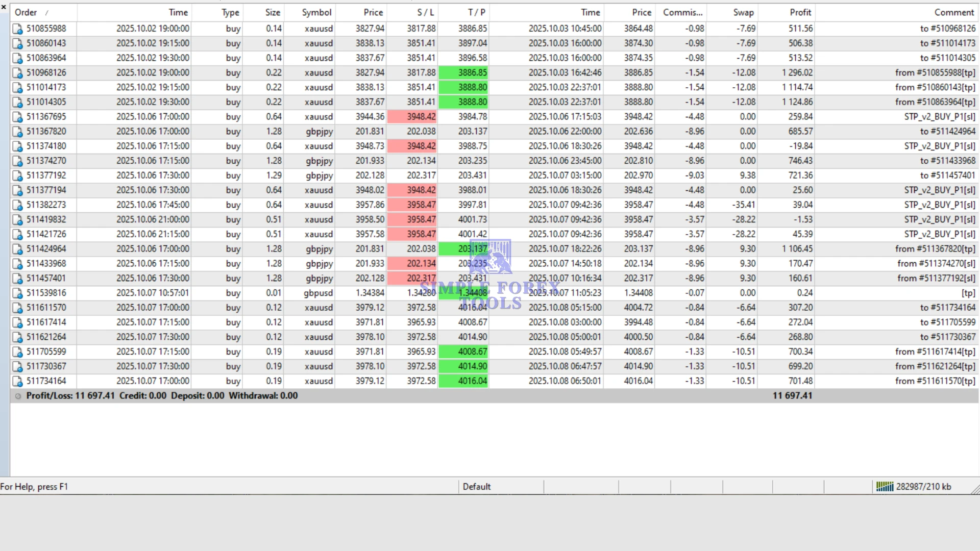Click the order icon for trade 511367820
This screenshot has width=980, height=551.
click(x=18, y=132)
